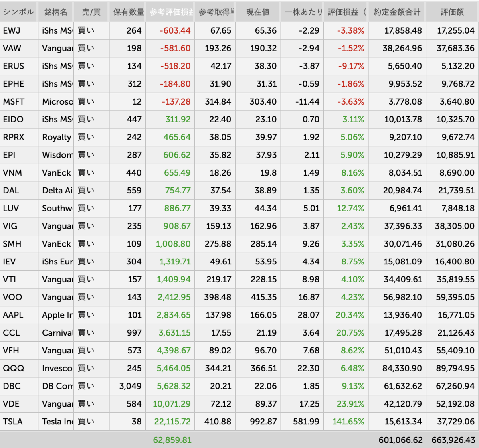Click the 約定金額合計 column header
The image size is (479, 448).
click(397, 12)
